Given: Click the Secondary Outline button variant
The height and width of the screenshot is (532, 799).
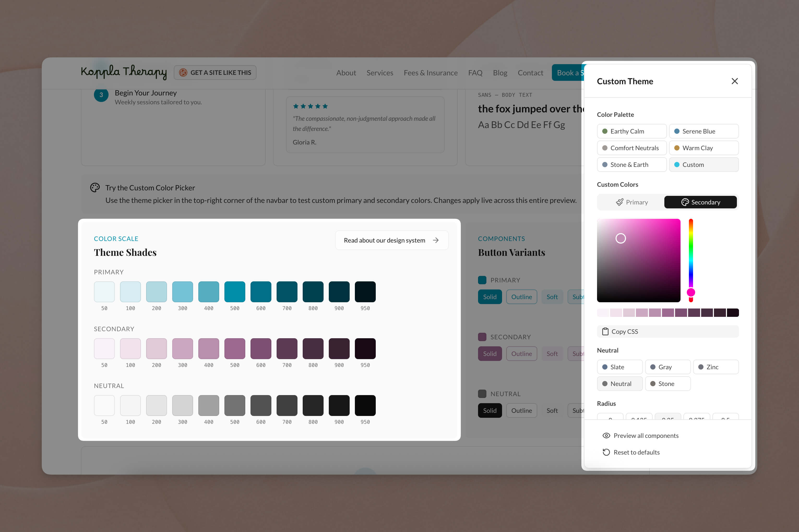Looking at the screenshot, I should 521,354.
